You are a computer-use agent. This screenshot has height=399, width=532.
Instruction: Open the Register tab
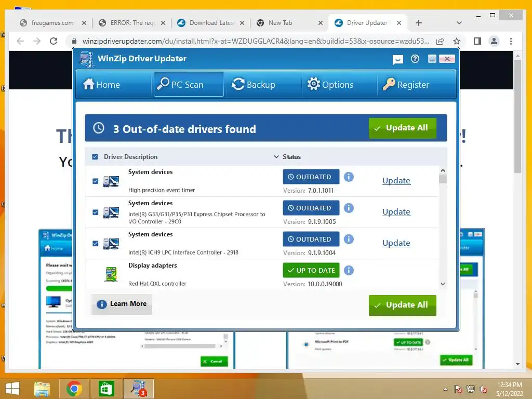(x=406, y=85)
